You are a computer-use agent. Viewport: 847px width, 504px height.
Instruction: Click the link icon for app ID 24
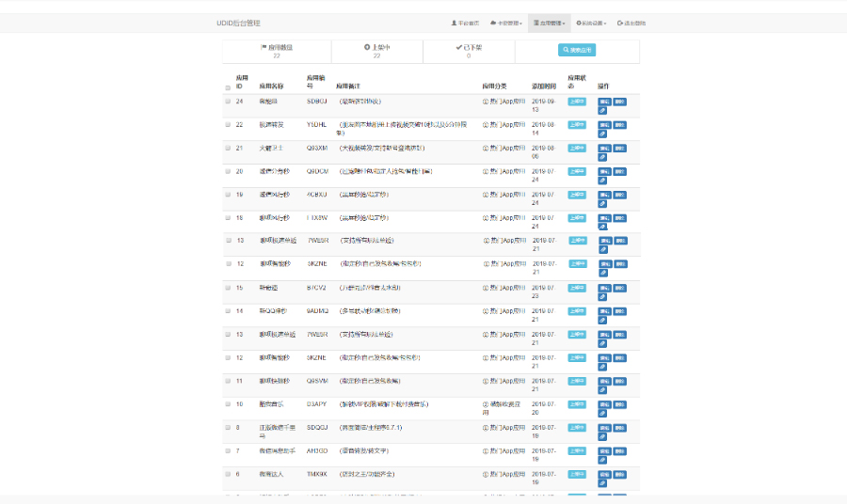pos(602,111)
